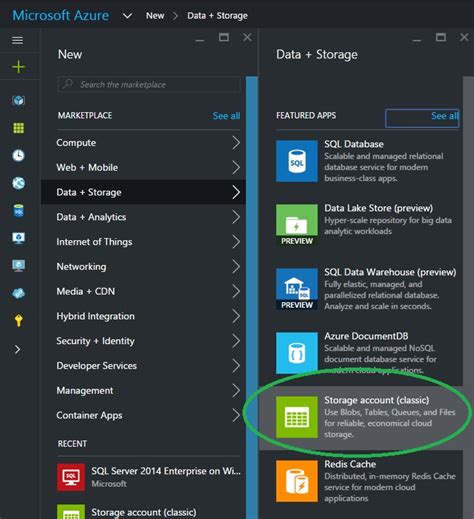Viewport: 474px width, 519px height.
Task: Select the Management category
Action: (x=143, y=390)
